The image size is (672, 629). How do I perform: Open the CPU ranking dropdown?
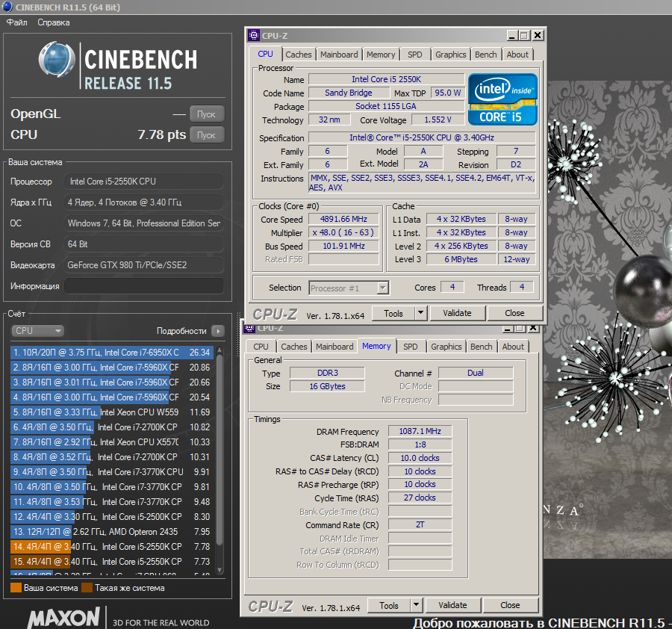(x=37, y=331)
